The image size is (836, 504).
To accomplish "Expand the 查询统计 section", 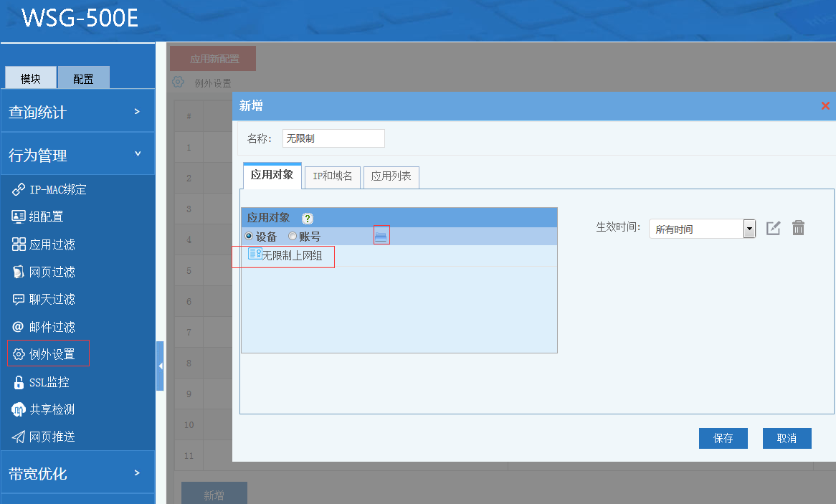I will click(77, 112).
